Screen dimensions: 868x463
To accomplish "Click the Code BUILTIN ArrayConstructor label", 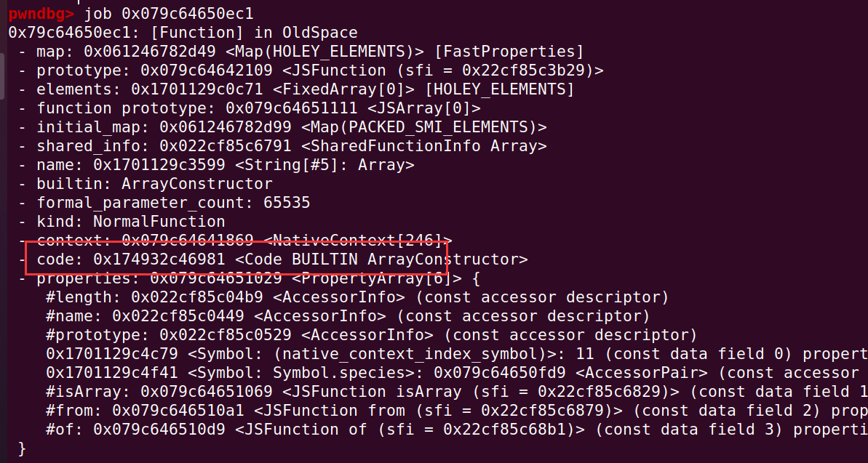I will pos(381,259).
